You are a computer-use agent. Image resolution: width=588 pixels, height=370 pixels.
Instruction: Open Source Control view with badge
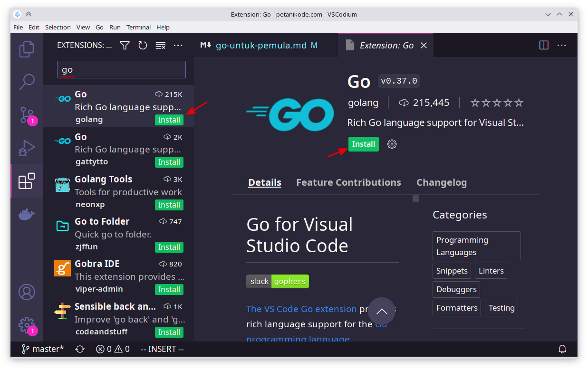click(27, 115)
